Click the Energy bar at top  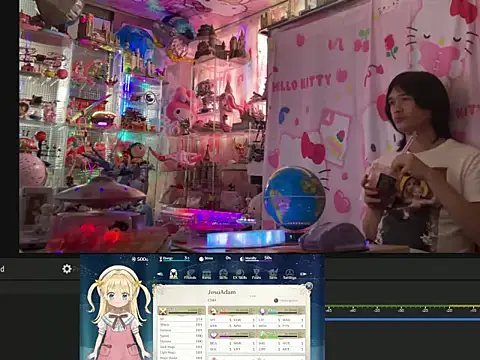[174, 259]
